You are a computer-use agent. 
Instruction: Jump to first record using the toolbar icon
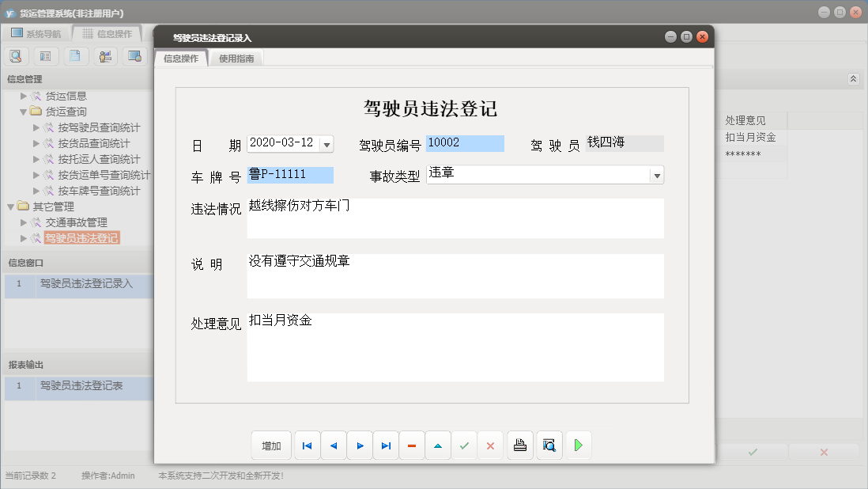click(307, 445)
